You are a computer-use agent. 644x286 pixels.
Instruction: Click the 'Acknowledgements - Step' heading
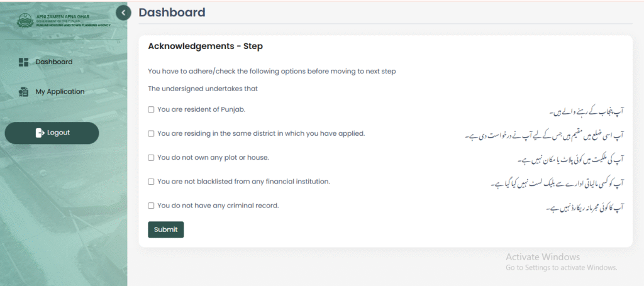point(205,46)
